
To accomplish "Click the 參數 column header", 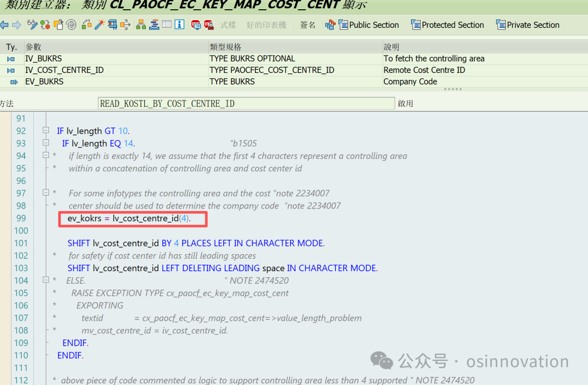I will point(117,47).
